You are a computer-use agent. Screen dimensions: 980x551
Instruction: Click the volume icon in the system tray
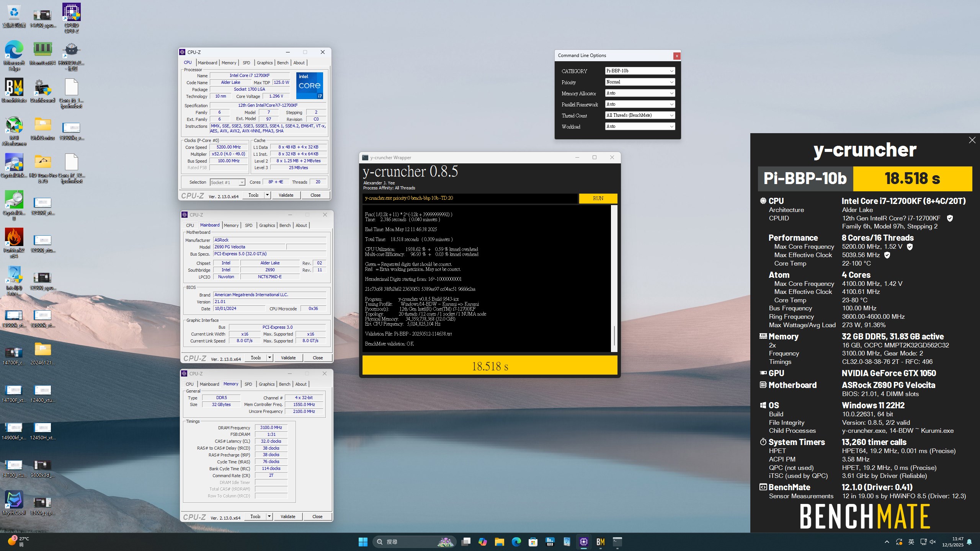tap(933, 542)
